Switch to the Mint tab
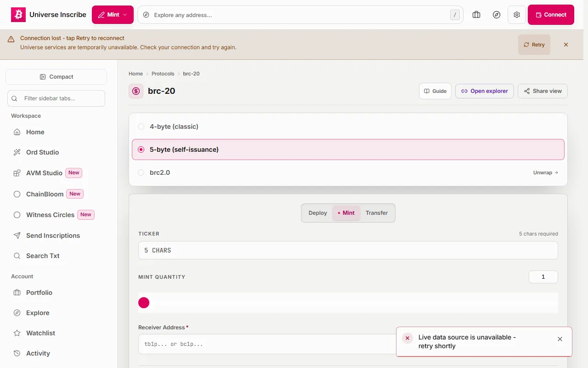588x368 pixels. (346, 213)
